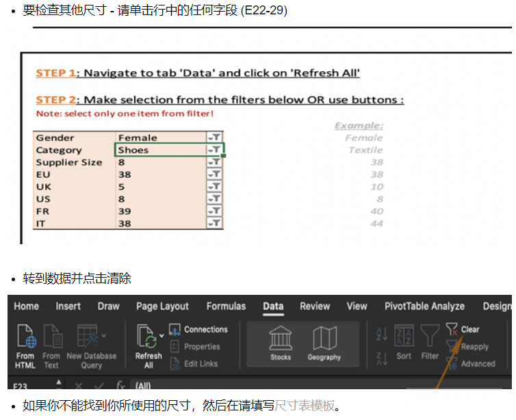Viewport: 516px width, 420px height.
Task: Switch to the Home ribbon tab
Action: click(x=26, y=306)
